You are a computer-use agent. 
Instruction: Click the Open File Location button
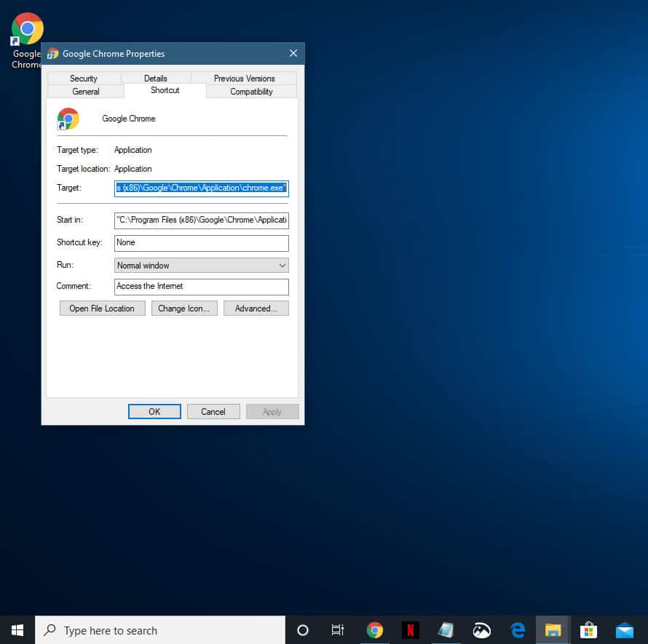[x=102, y=309]
